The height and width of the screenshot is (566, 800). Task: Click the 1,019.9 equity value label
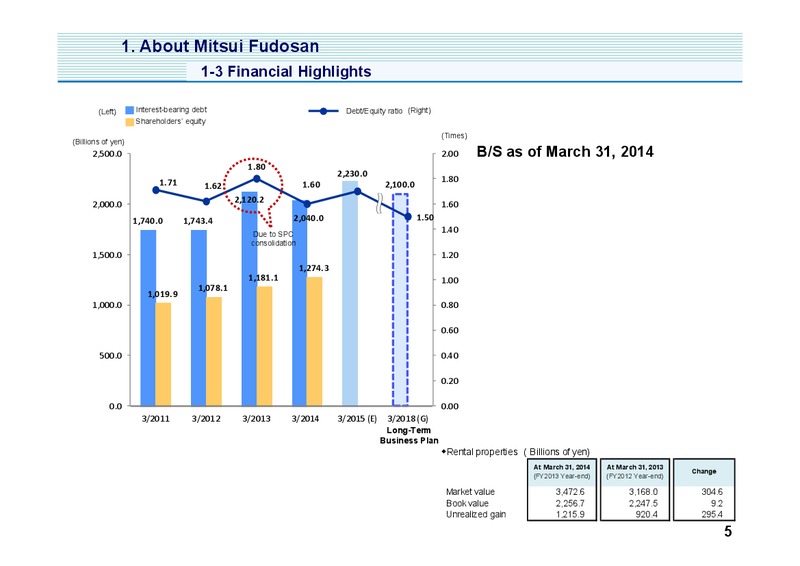[163, 294]
